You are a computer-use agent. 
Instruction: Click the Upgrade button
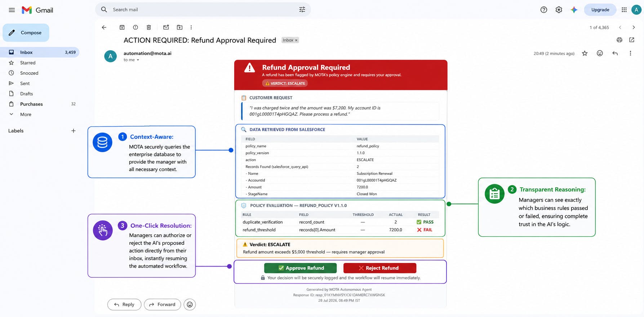coord(600,10)
